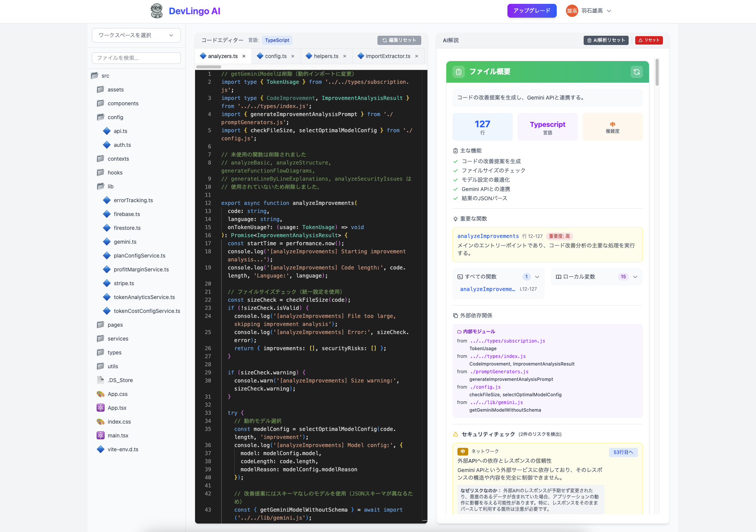
Task: Click the gemini.ts file icon
Action: pyautogui.click(x=107, y=241)
